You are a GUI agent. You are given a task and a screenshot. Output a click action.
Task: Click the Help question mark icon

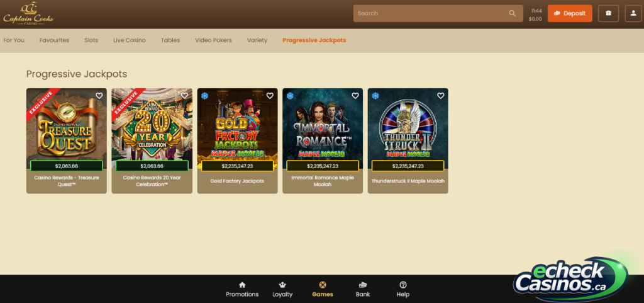pyautogui.click(x=403, y=285)
